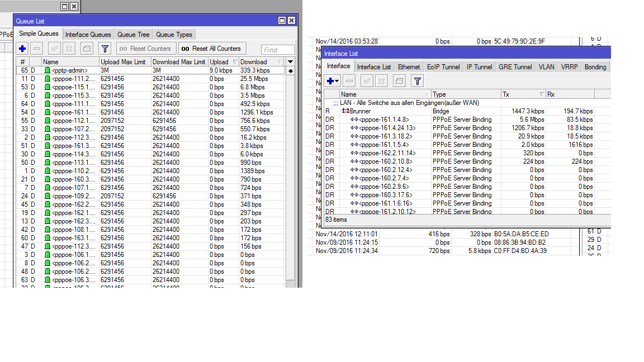644x362 pixels.
Task: Select the Brunner bridge interface row
Action: (467, 111)
